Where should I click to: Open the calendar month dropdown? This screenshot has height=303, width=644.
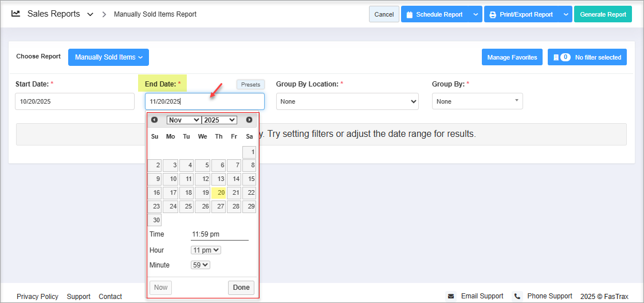click(x=183, y=120)
